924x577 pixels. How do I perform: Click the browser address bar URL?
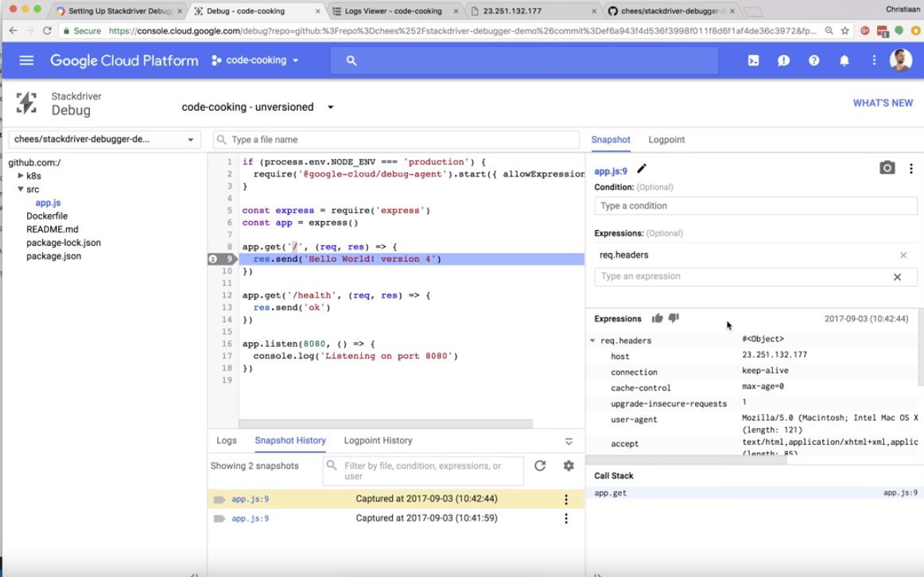(463, 31)
